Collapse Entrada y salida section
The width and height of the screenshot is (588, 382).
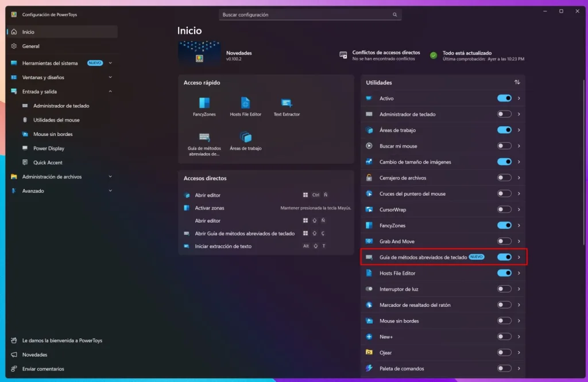(110, 91)
